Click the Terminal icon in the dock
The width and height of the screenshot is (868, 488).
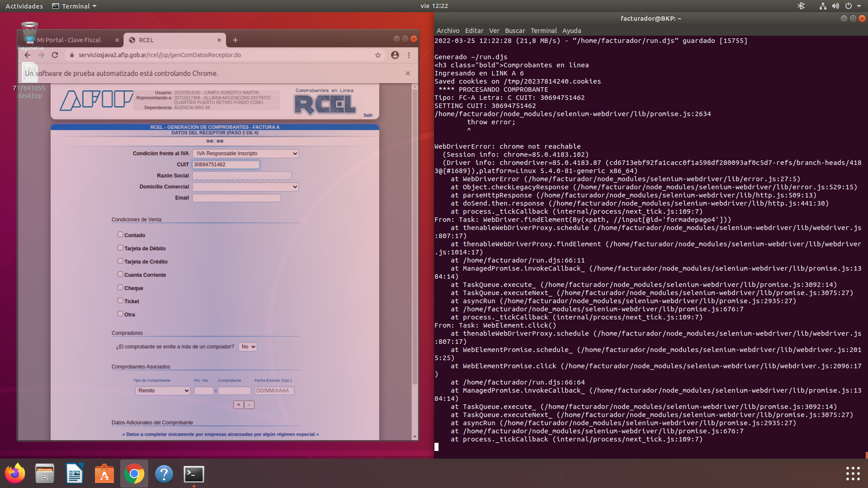click(x=194, y=474)
